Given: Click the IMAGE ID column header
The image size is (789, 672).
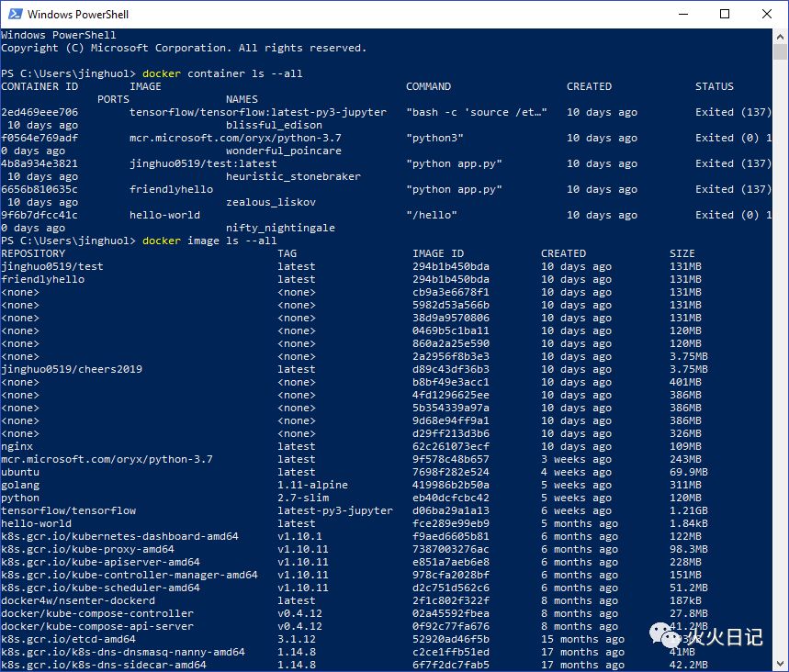Looking at the screenshot, I should click(x=438, y=253).
